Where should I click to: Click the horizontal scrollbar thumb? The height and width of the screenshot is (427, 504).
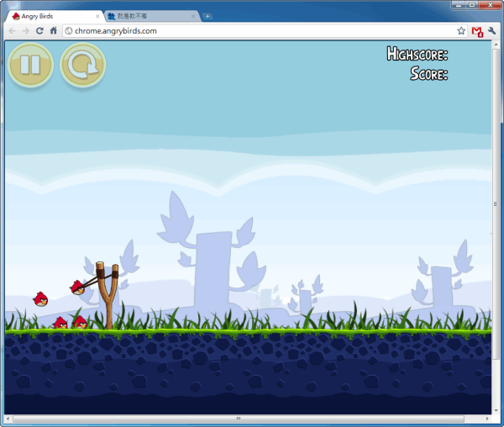[239, 419]
